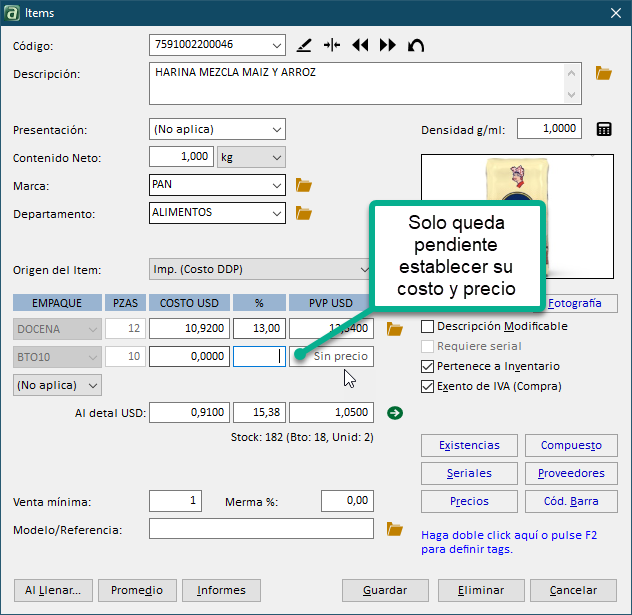Click the Guardar button
This screenshot has width=632, height=615.
pyautogui.click(x=385, y=590)
